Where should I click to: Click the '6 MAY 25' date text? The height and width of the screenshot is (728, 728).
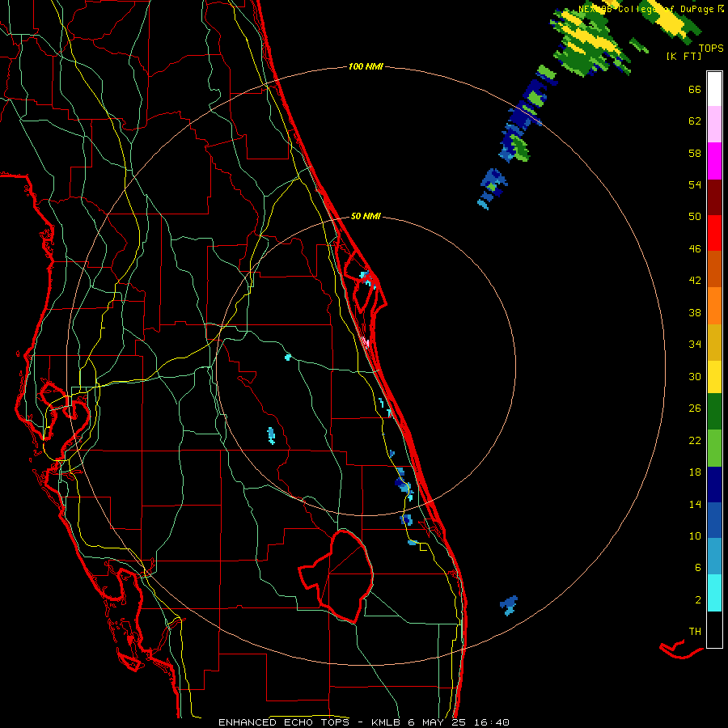[x=437, y=722]
